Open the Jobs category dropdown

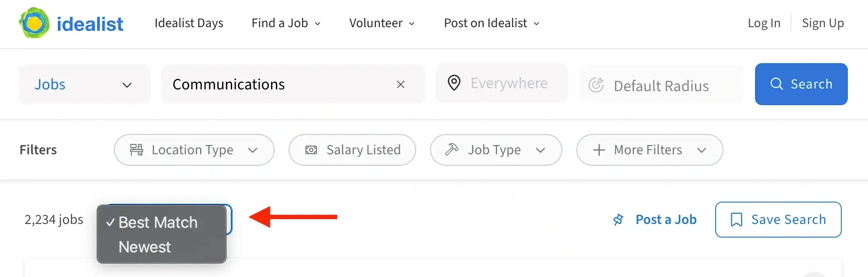pyautogui.click(x=127, y=85)
